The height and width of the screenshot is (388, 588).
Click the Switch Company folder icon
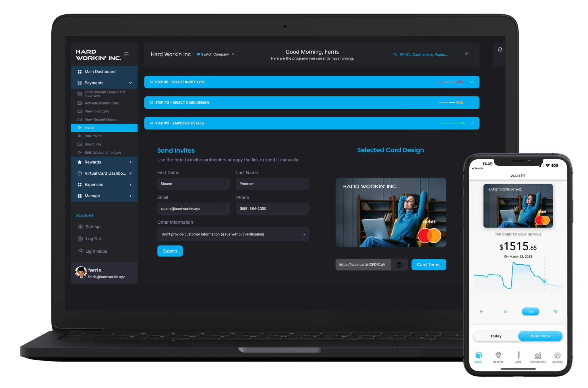click(198, 54)
